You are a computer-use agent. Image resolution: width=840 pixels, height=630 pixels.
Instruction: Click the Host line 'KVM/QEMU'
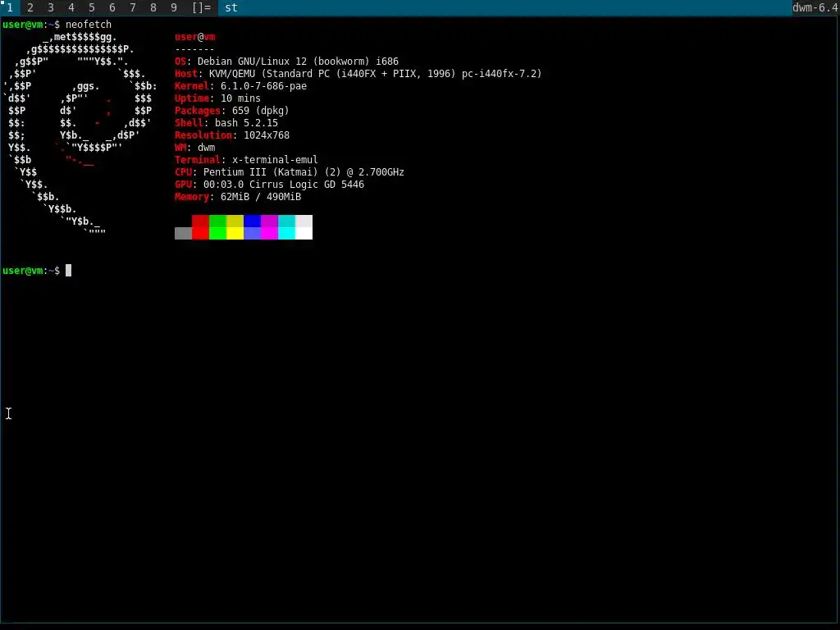pyautogui.click(x=358, y=73)
